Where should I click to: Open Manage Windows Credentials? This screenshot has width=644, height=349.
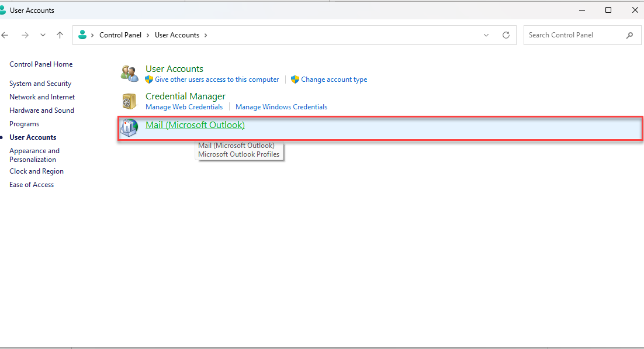click(281, 107)
